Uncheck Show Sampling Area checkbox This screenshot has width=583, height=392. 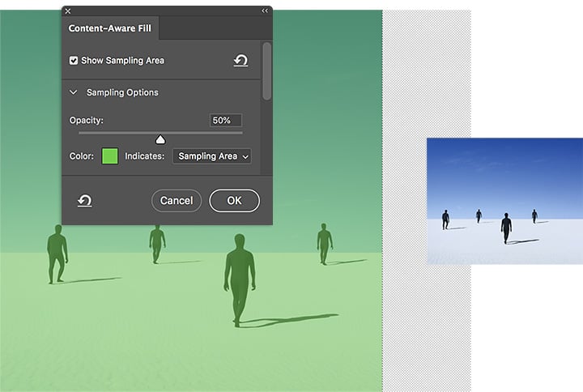point(74,60)
